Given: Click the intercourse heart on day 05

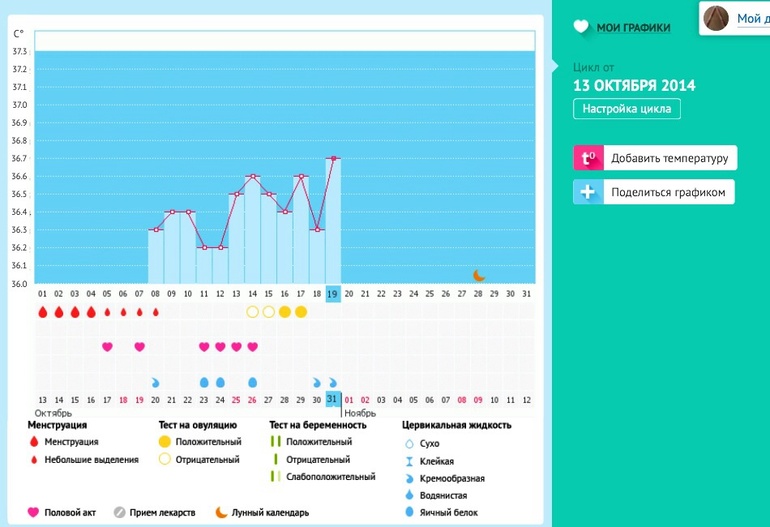Looking at the screenshot, I should (x=107, y=347).
